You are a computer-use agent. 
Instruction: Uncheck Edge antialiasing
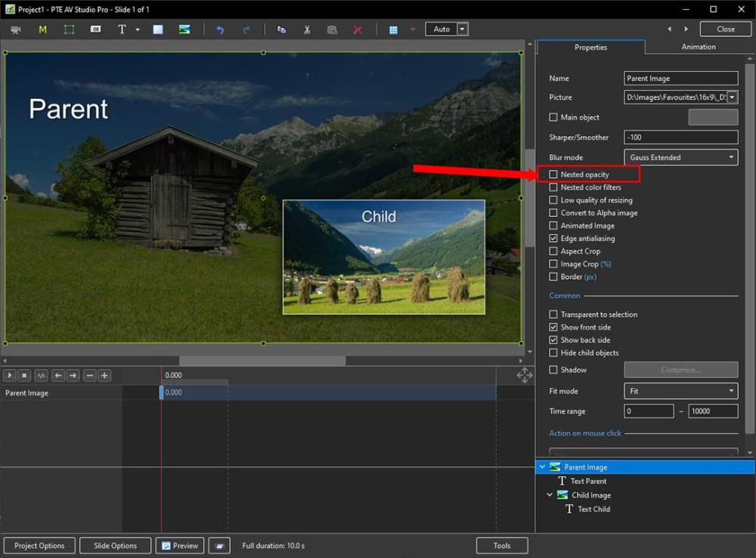click(x=553, y=238)
